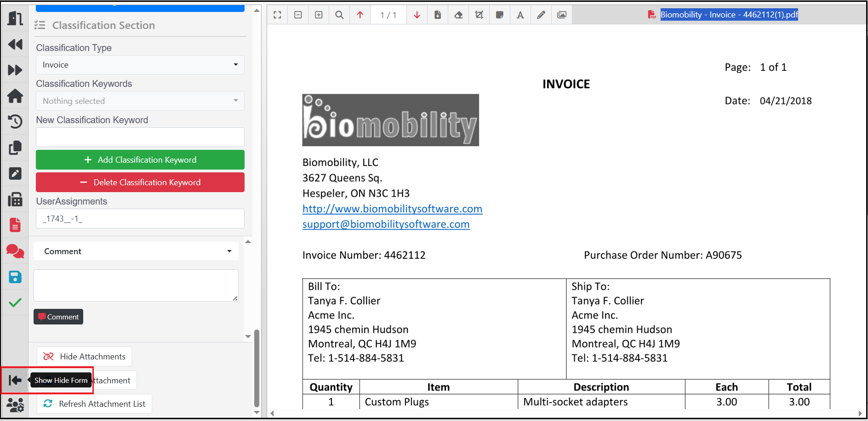This screenshot has width=868, height=421.
Task: Click the dark Comment submit button
Action: click(58, 317)
